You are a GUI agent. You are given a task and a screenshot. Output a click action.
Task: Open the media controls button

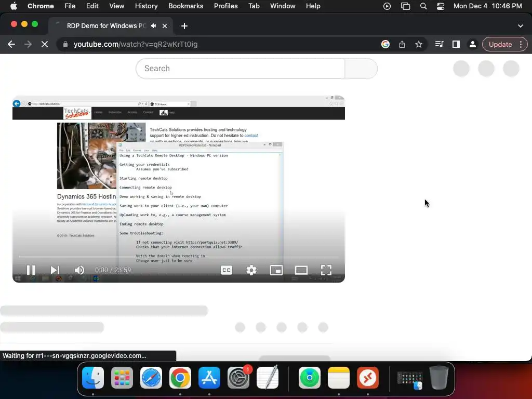tap(440, 45)
